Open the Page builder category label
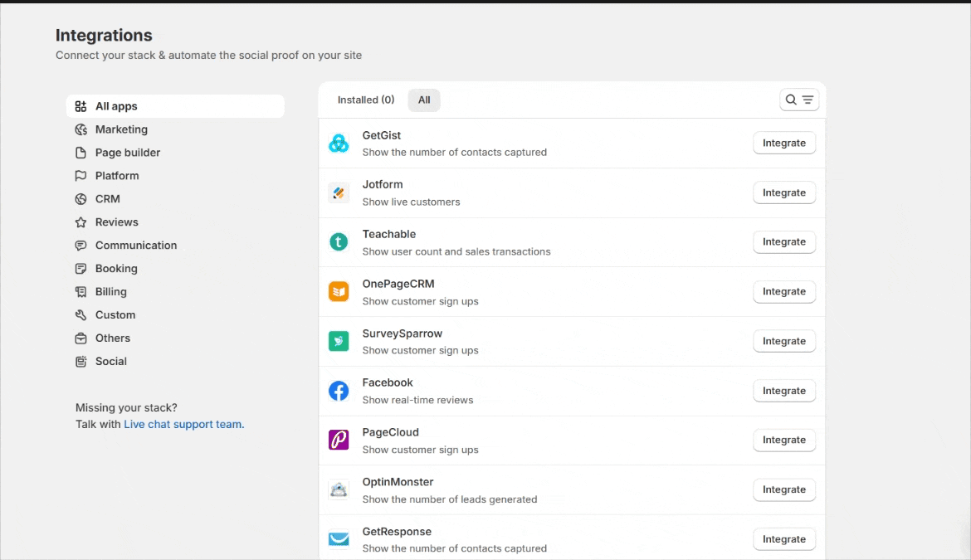This screenshot has height=560, width=971. [128, 153]
